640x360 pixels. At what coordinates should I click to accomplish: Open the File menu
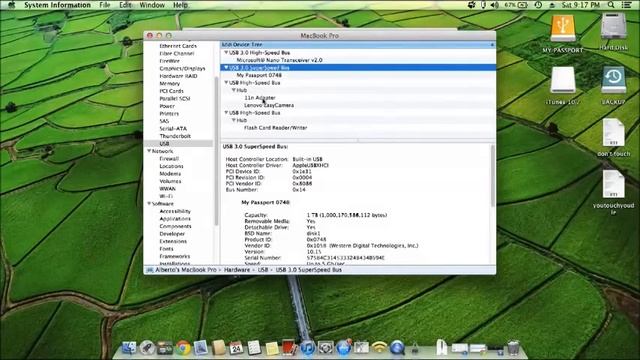click(105, 5)
